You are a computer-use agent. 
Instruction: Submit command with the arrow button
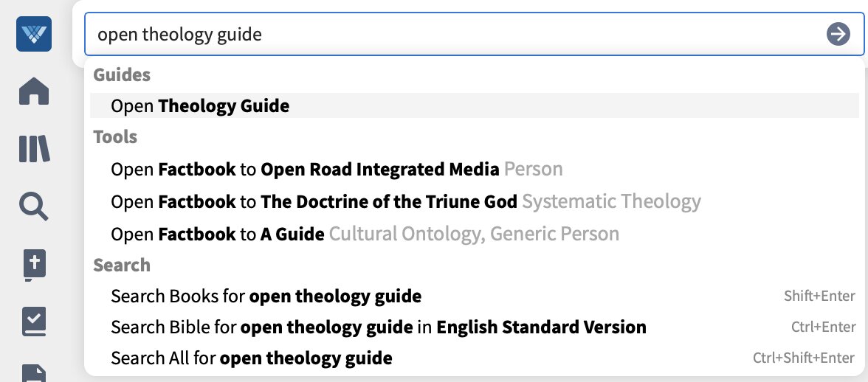(x=838, y=34)
